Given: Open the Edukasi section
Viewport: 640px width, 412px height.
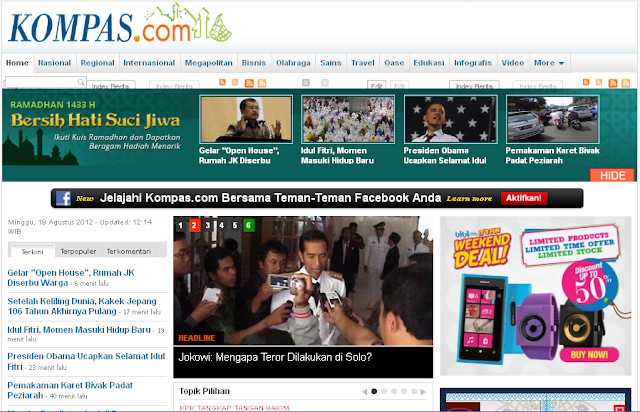Looking at the screenshot, I should [429, 63].
